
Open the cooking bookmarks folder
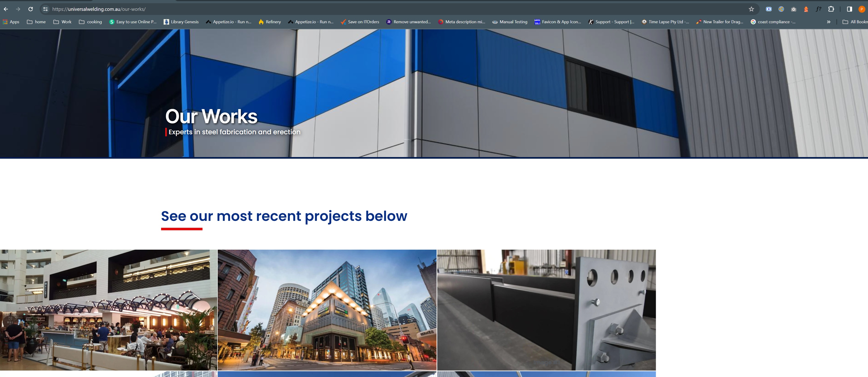pos(90,22)
